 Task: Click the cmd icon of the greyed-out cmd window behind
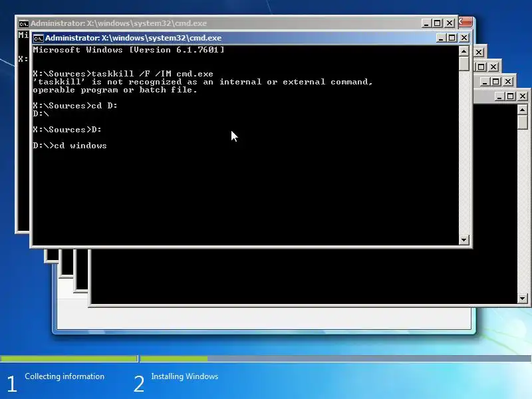24,23
